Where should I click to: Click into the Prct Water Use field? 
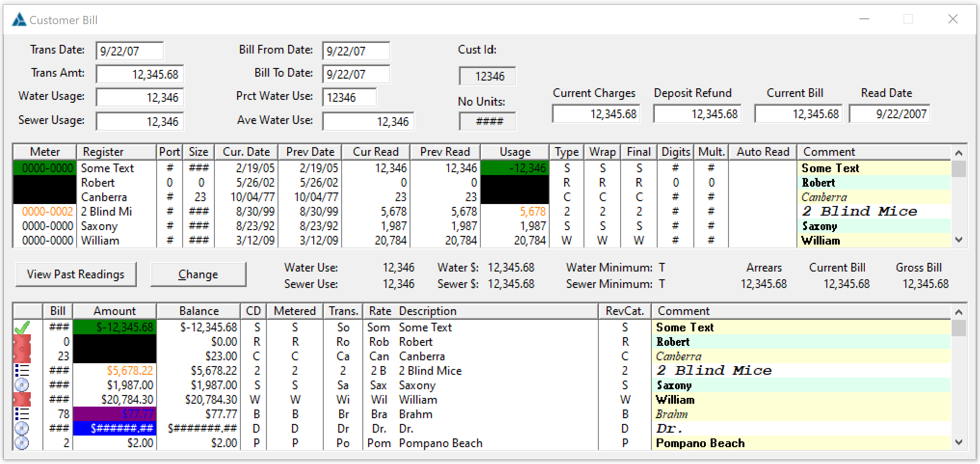[x=349, y=97]
